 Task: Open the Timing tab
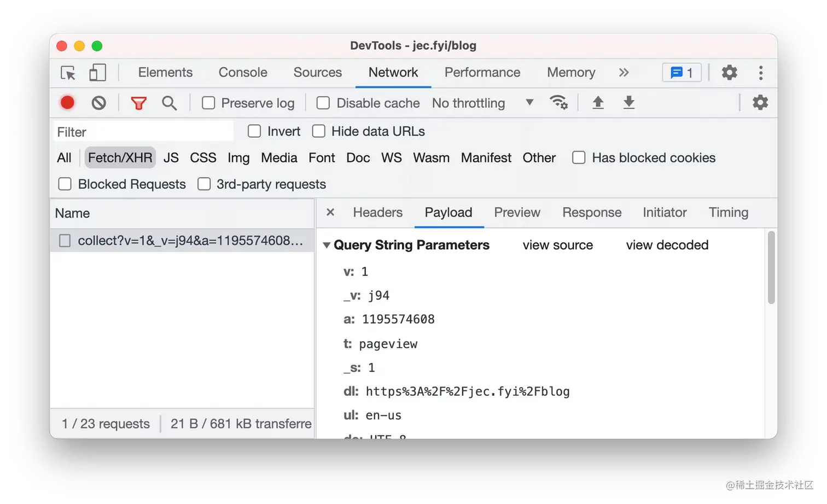coord(729,212)
